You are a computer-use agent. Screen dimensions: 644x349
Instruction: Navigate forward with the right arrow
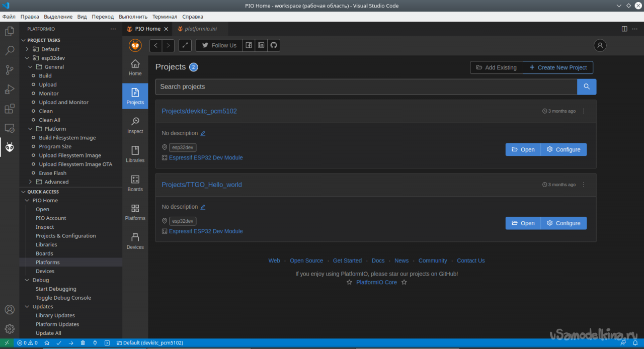(x=169, y=45)
